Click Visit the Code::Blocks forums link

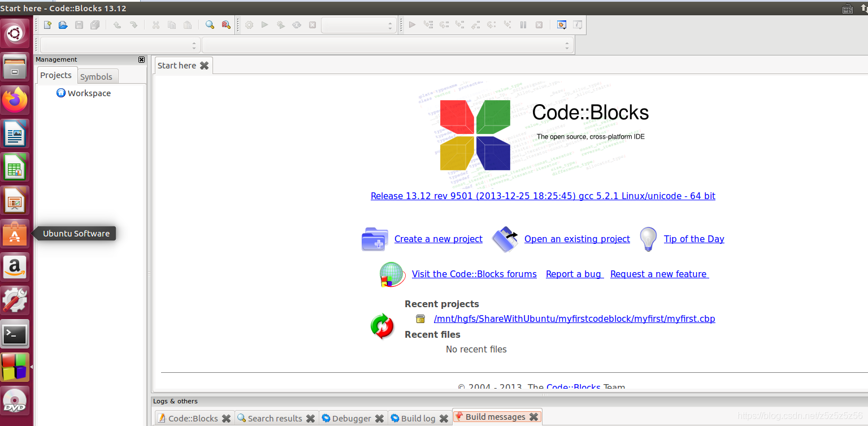[474, 274]
